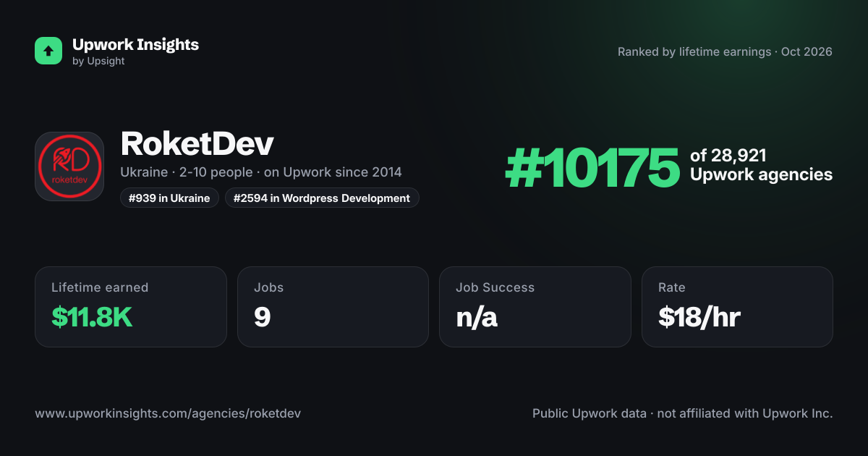Follow the www.upworkinsights.com/agencies/roketdev link
The height and width of the screenshot is (456, 868).
pyautogui.click(x=168, y=414)
